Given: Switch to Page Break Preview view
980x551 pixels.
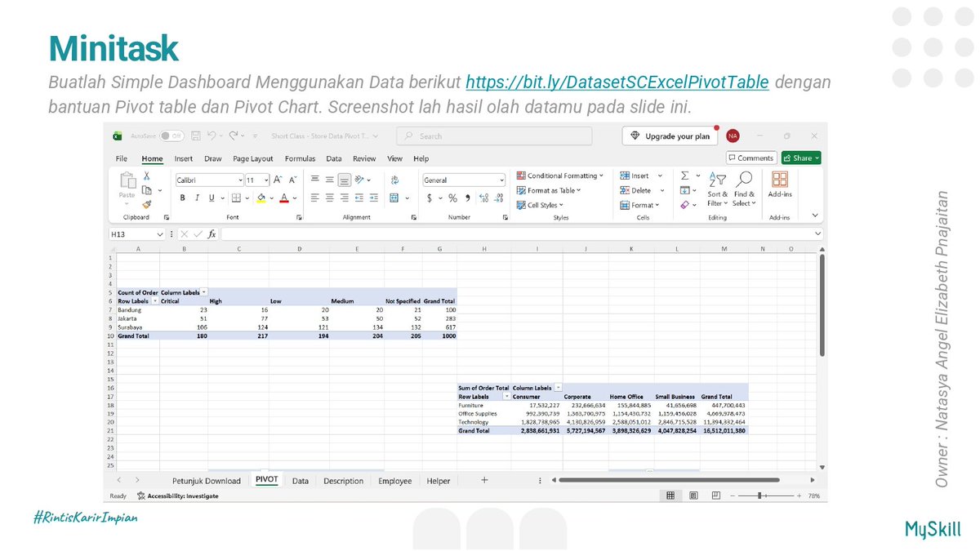Looking at the screenshot, I should pyautogui.click(x=716, y=495).
